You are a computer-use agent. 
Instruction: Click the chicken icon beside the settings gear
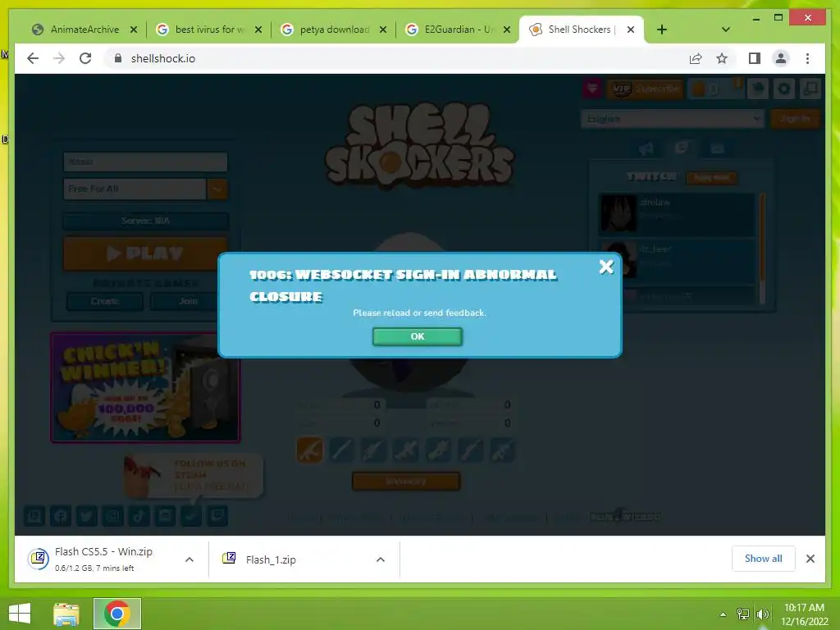point(758,89)
